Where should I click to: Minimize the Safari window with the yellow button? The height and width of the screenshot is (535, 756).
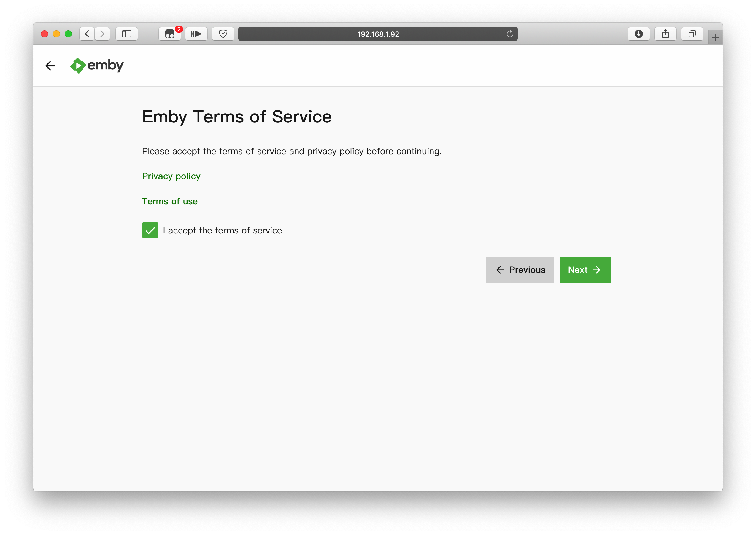(x=56, y=34)
